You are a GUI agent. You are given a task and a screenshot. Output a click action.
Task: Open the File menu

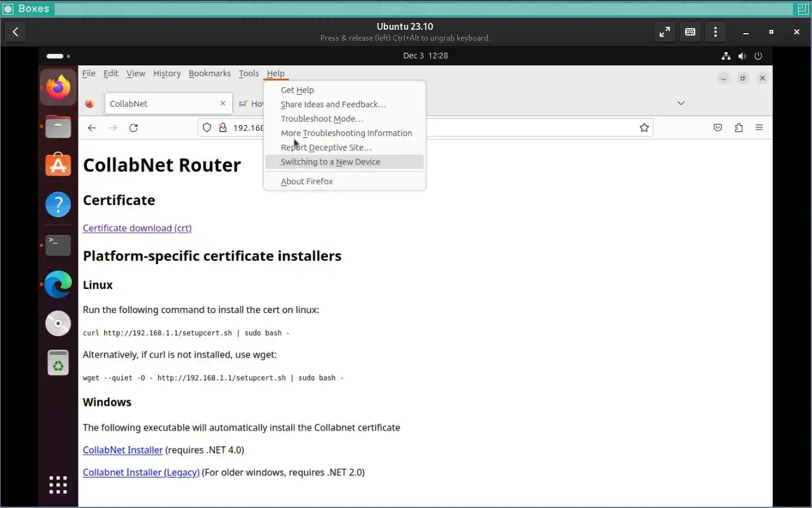pyautogui.click(x=89, y=73)
